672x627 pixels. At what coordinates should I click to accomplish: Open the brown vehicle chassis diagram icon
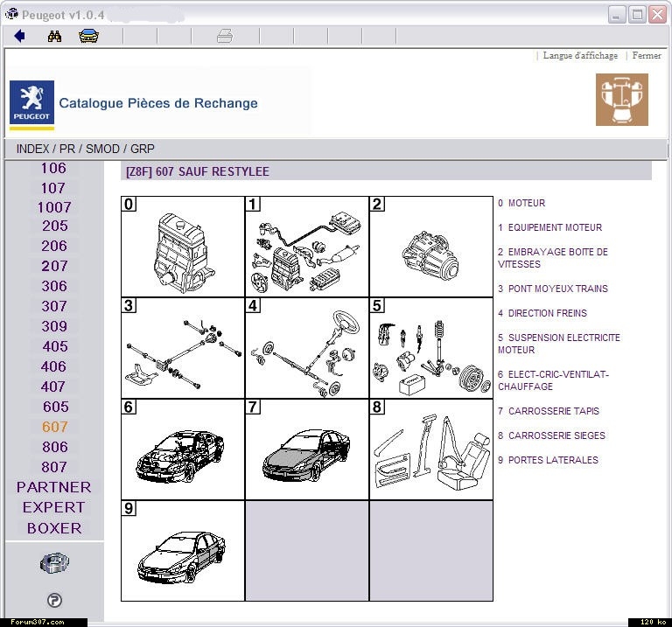tap(622, 100)
